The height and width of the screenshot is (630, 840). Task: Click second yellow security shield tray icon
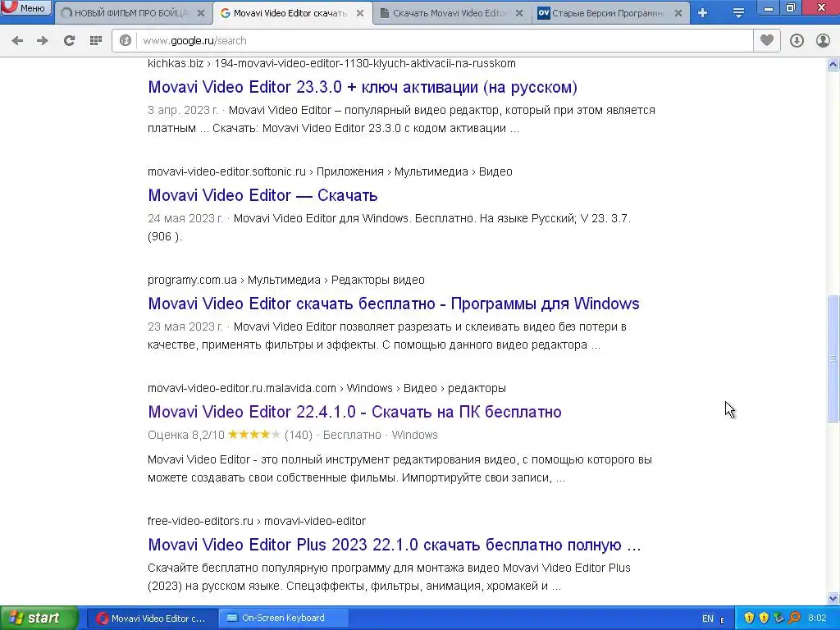764,619
